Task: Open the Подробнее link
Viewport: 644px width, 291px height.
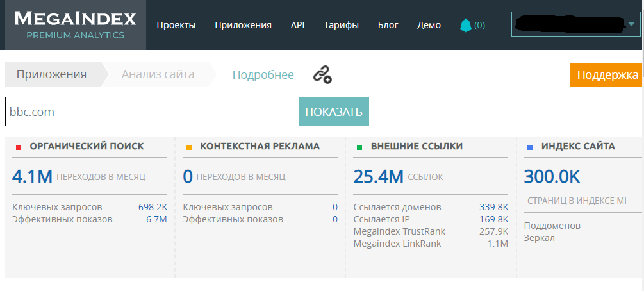Action: coord(263,75)
